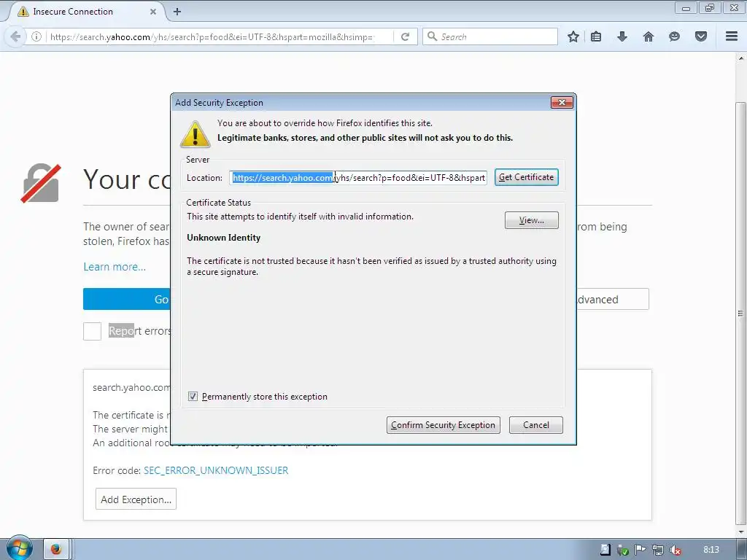The width and height of the screenshot is (747, 560).
Task: Click the Get Certificate button
Action: [527, 177]
